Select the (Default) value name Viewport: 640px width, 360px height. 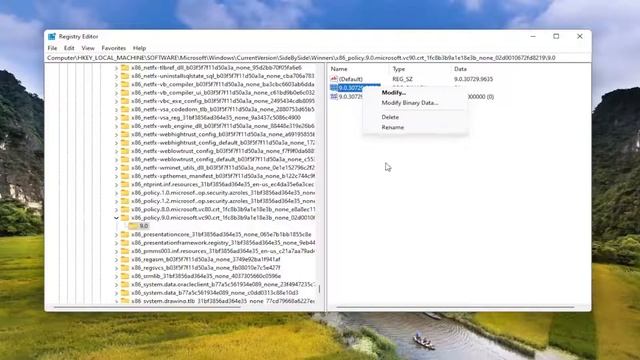point(351,79)
